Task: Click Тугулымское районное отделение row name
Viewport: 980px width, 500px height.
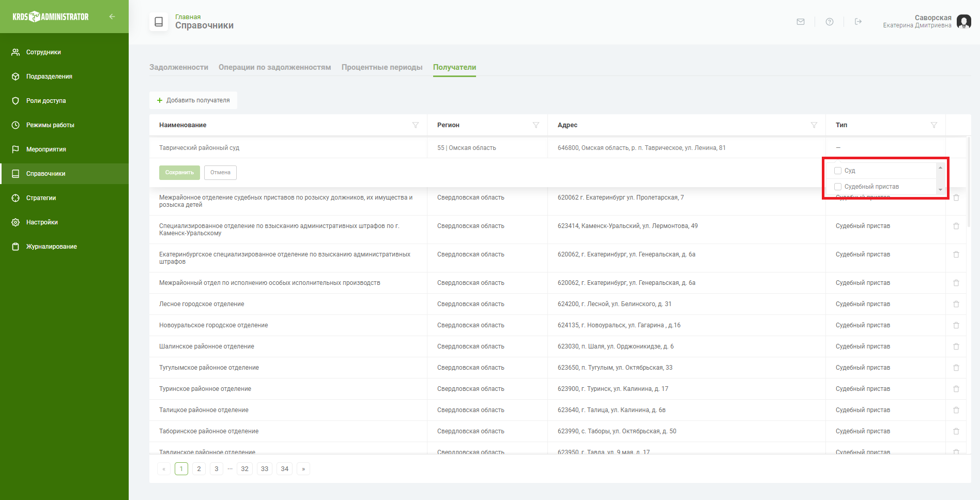Action: (209, 368)
